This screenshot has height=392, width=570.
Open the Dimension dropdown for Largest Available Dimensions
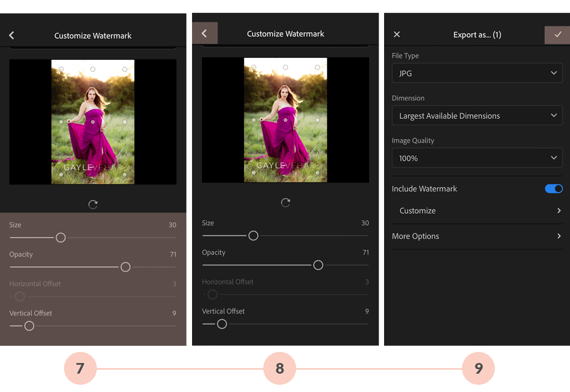477,115
